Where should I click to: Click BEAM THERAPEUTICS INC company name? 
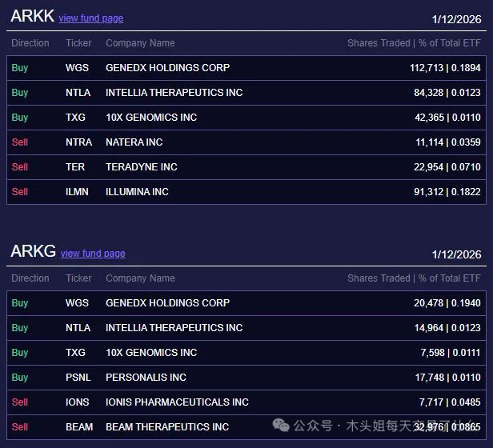point(167,427)
